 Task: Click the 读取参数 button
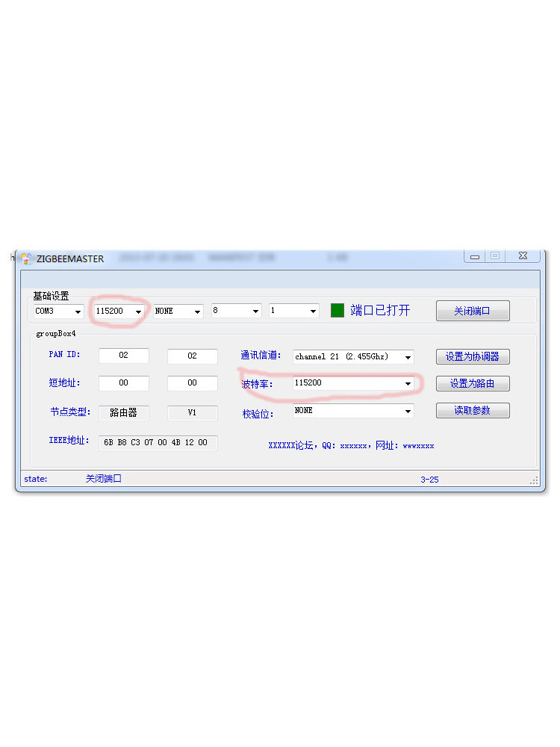[x=473, y=410]
